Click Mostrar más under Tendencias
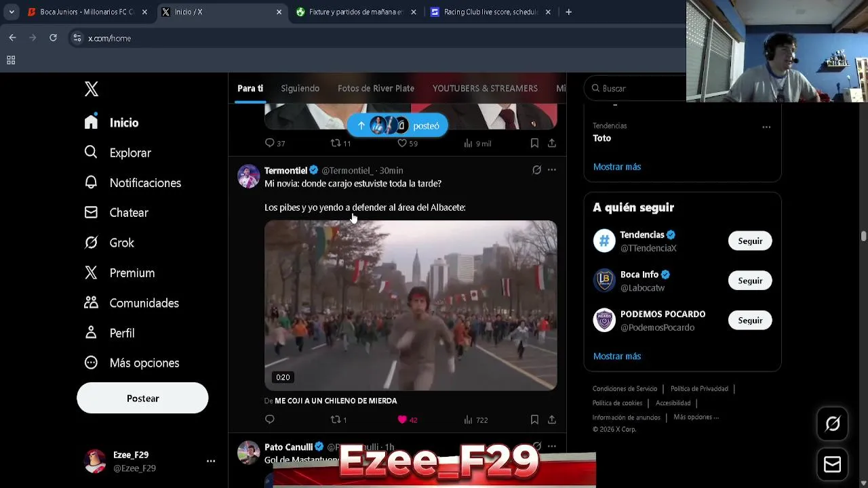This screenshot has width=868, height=488. (617, 167)
